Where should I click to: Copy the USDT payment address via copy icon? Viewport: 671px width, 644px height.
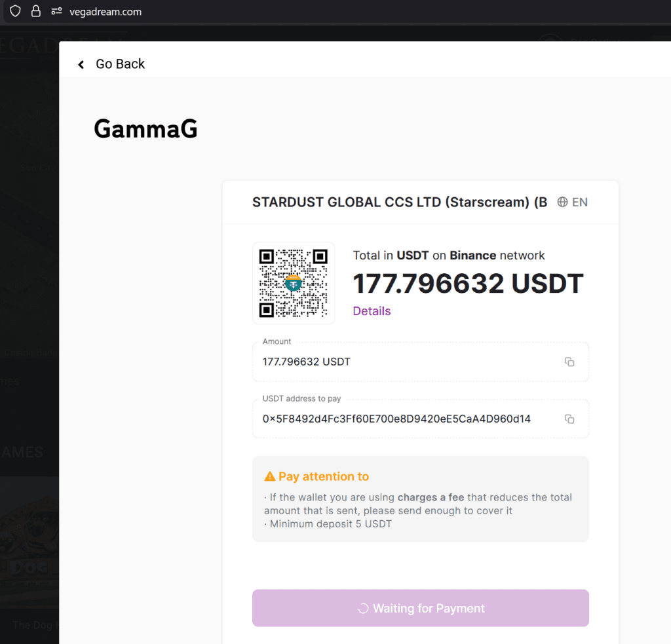coord(569,419)
